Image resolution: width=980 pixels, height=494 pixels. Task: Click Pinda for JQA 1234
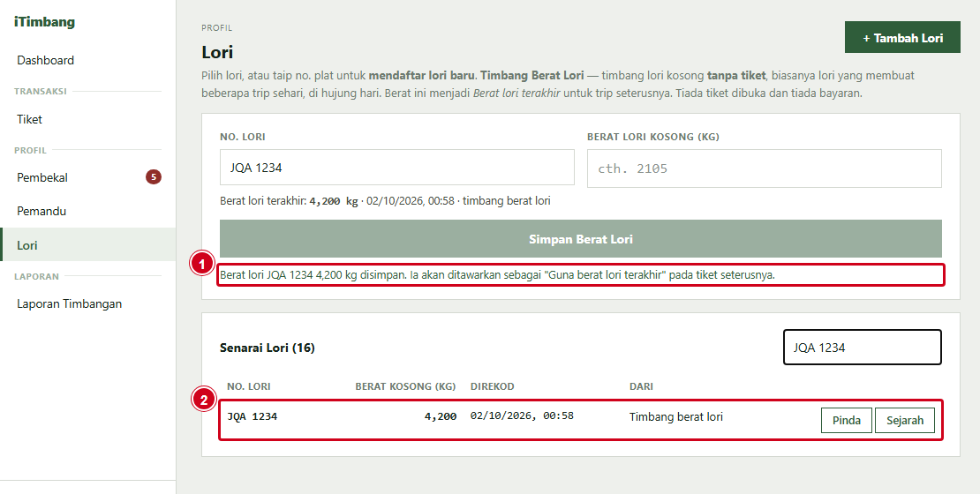click(x=847, y=420)
